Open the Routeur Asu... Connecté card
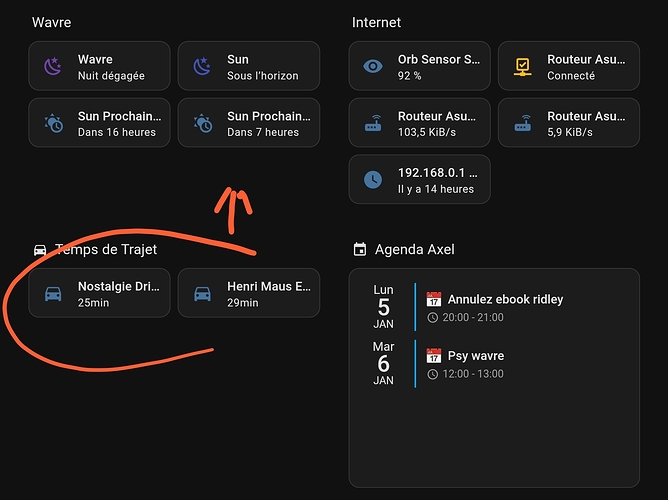 pos(569,66)
